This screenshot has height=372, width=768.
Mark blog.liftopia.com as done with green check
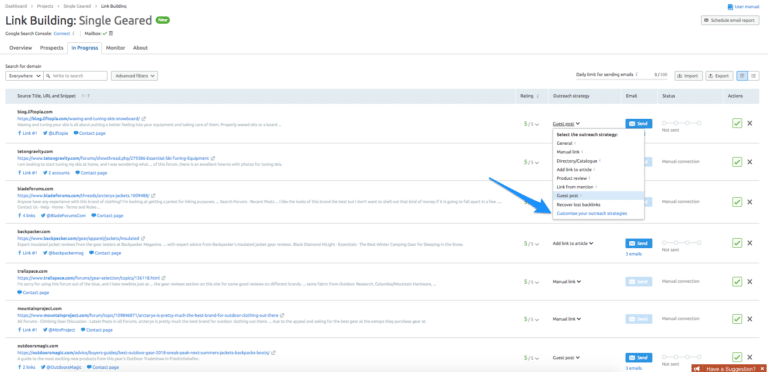(x=737, y=123)
